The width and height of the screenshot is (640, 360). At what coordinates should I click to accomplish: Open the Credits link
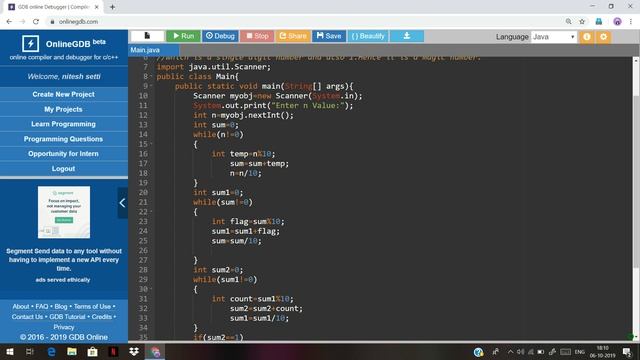tap(102, 317)
